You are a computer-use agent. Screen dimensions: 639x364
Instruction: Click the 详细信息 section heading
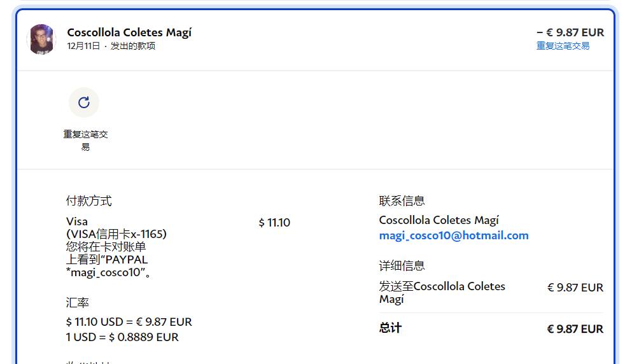402,266
